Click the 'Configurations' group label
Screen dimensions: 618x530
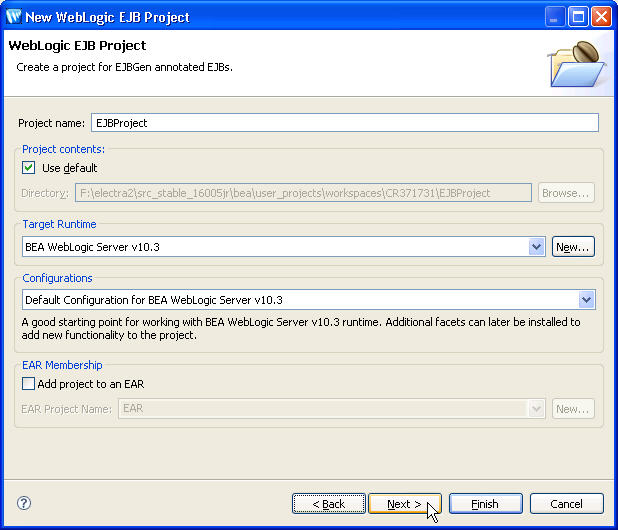click(57, 278)
